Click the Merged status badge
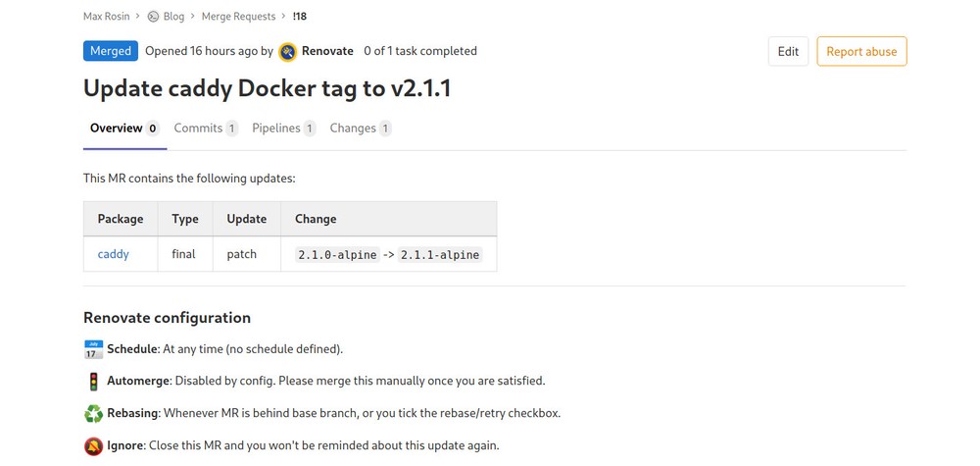This screenshot has height=466, width=980. [x=110, y=51]
